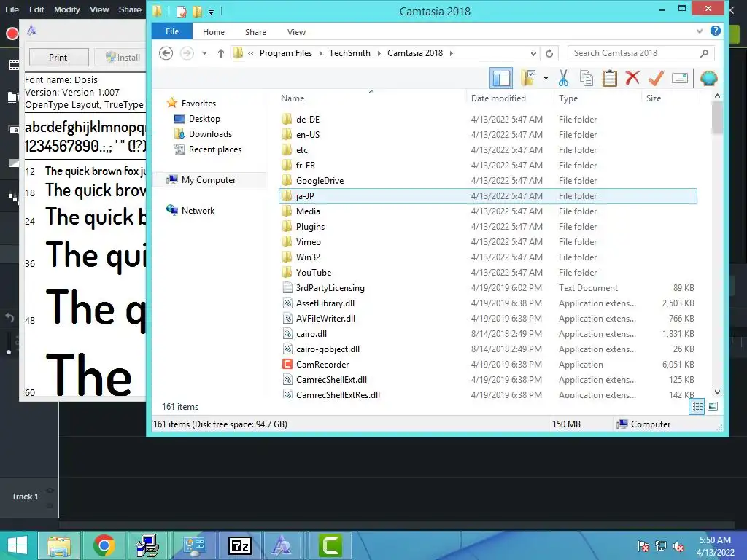747x560 pixels.
Task: Open the View ribbon tab in Explorer
Action: point(296,32)
